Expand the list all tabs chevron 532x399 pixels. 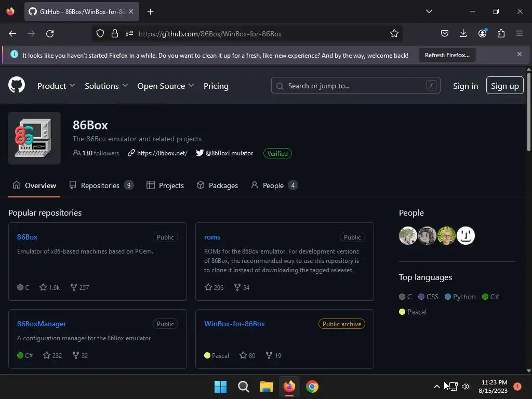[429, 11]
